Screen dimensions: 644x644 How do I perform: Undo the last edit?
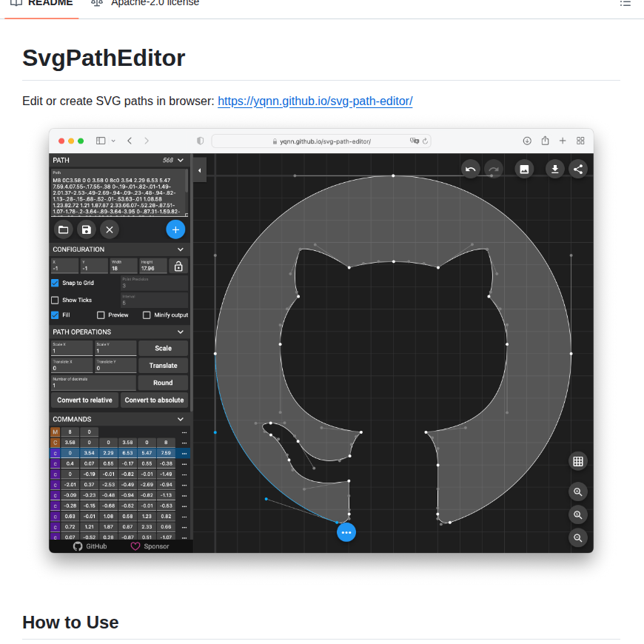point(470,169)
